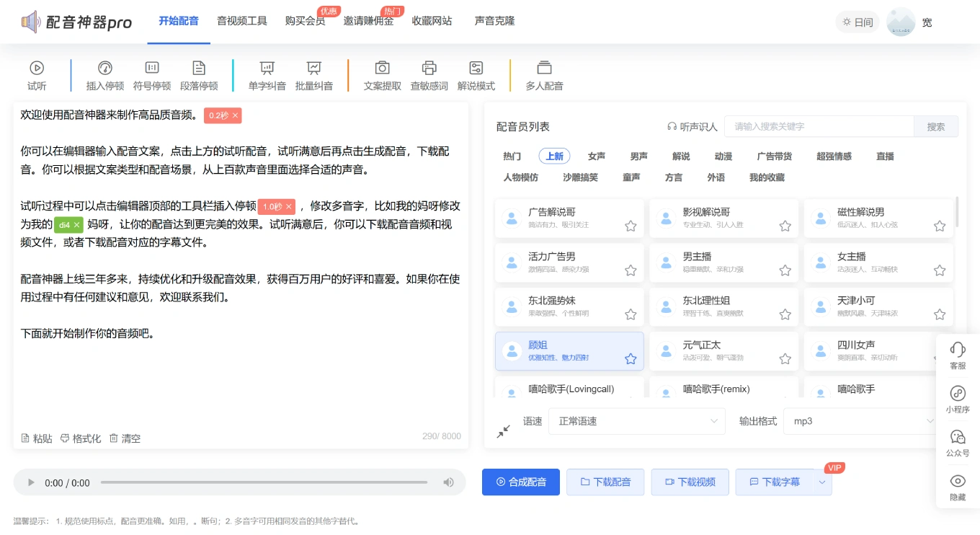This screenshot has height=535, width=980.
Task: Favorite the 女主播 voice with star
Action: [x=940, y=270]
